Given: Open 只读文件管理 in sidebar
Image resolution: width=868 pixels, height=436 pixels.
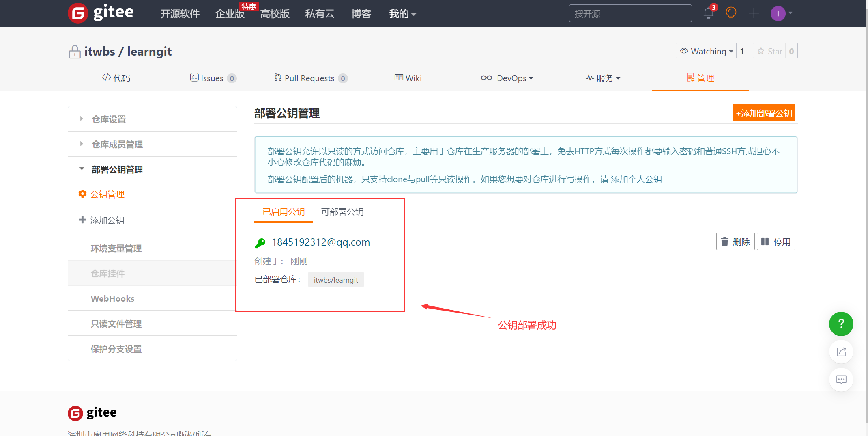Looking at the screenshot, I should coord(153,324).
